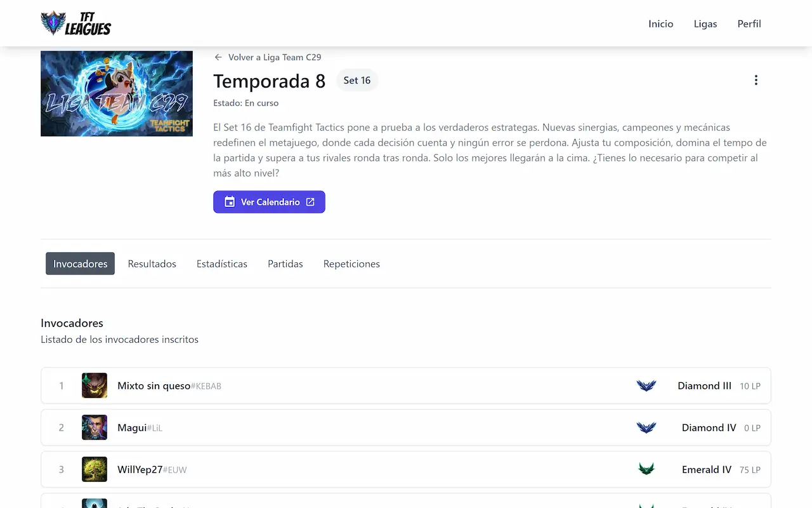
Task: Open the Estadísticas tab
Action: click(222, 264)
